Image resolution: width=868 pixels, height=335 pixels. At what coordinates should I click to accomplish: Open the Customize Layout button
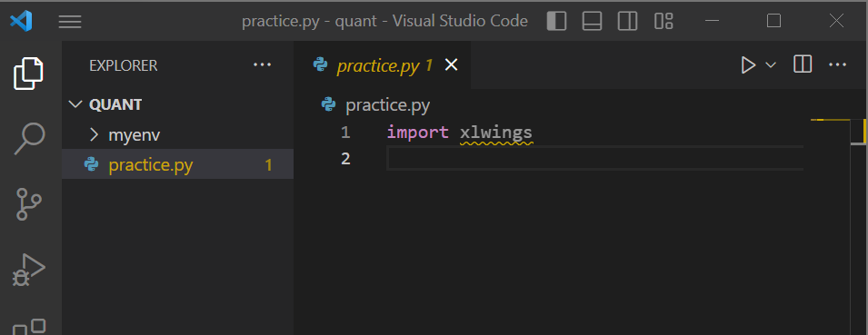663,21
